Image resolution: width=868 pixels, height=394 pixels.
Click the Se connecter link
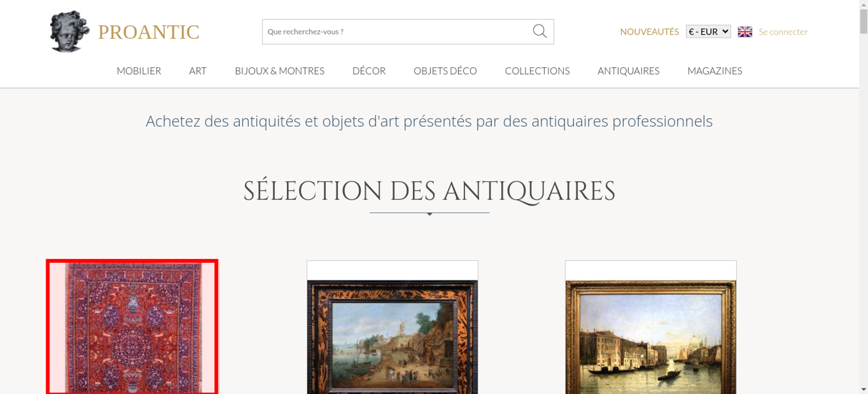[x=783, y=32]
